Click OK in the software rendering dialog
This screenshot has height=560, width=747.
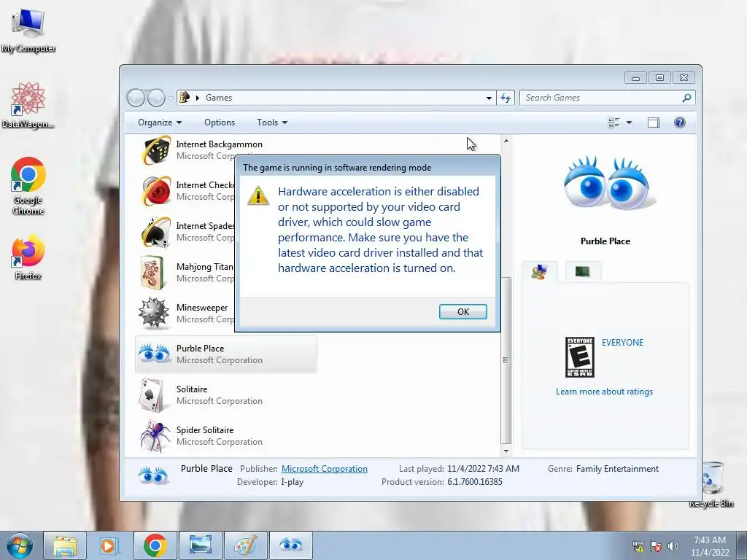click(462, 311)
